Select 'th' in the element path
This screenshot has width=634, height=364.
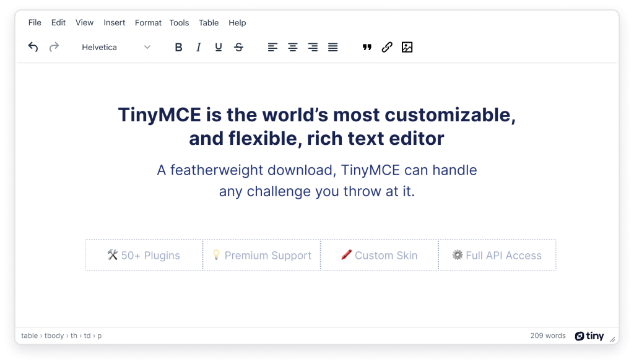point(74,336)
